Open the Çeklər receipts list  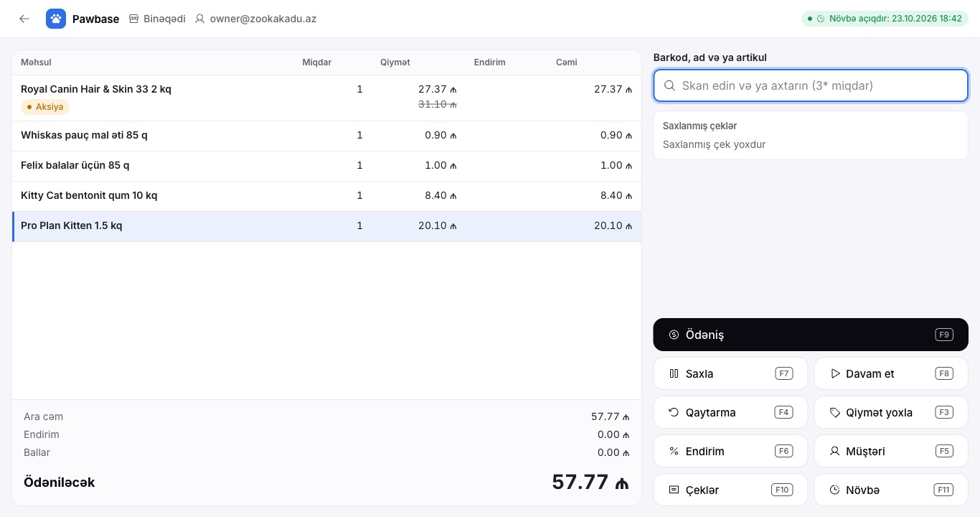(x=730, y=490)
